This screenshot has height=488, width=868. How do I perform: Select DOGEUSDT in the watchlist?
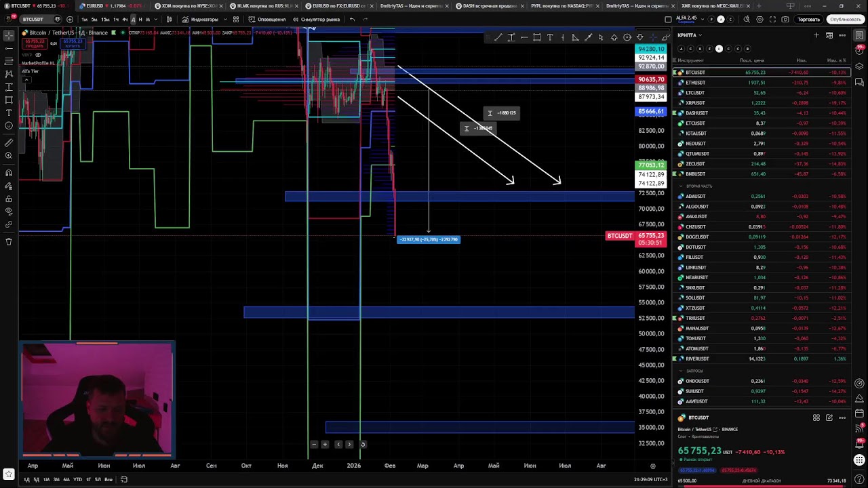(x=761, y=237)
